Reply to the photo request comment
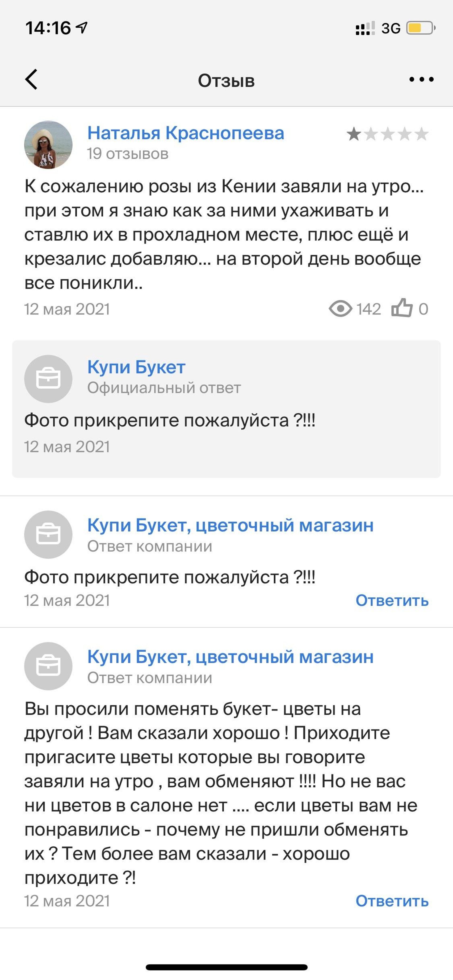Viewport: 453px width, 980px height. pos(392,600)
